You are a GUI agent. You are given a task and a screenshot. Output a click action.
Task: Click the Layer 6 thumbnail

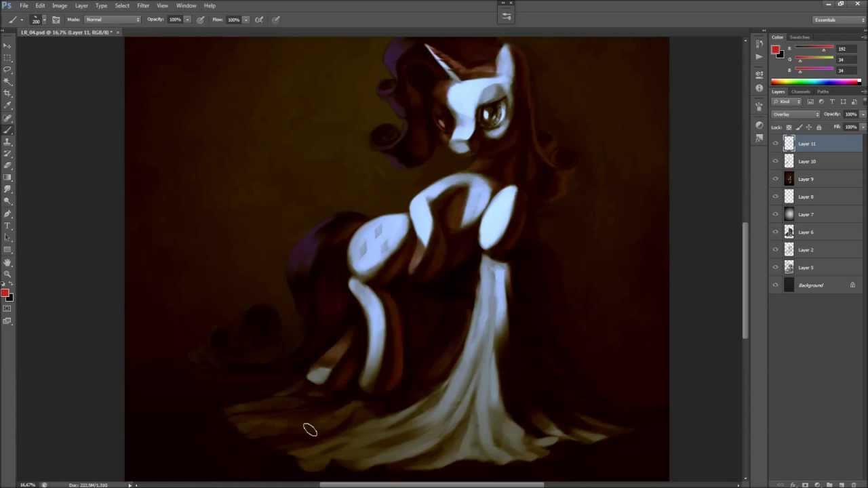[789, 232]
